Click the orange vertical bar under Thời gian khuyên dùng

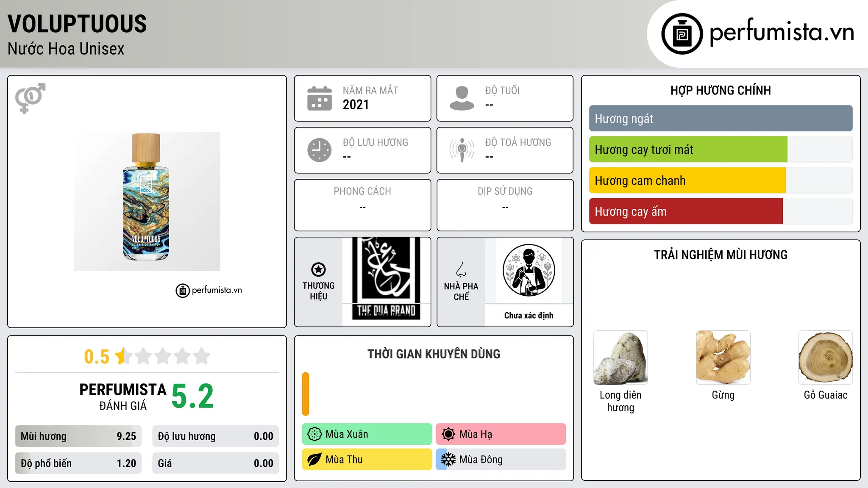click(306, 394)
